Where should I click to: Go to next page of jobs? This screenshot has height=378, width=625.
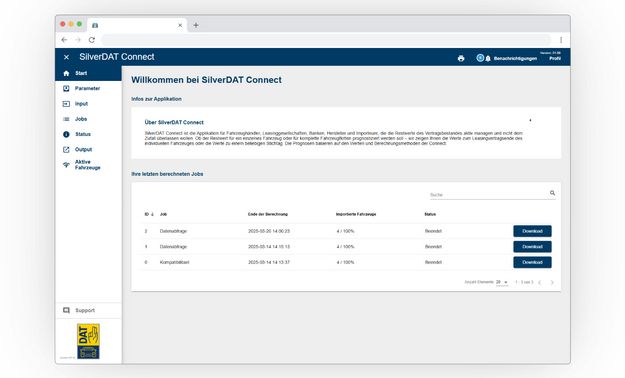[x=552, y=282]
